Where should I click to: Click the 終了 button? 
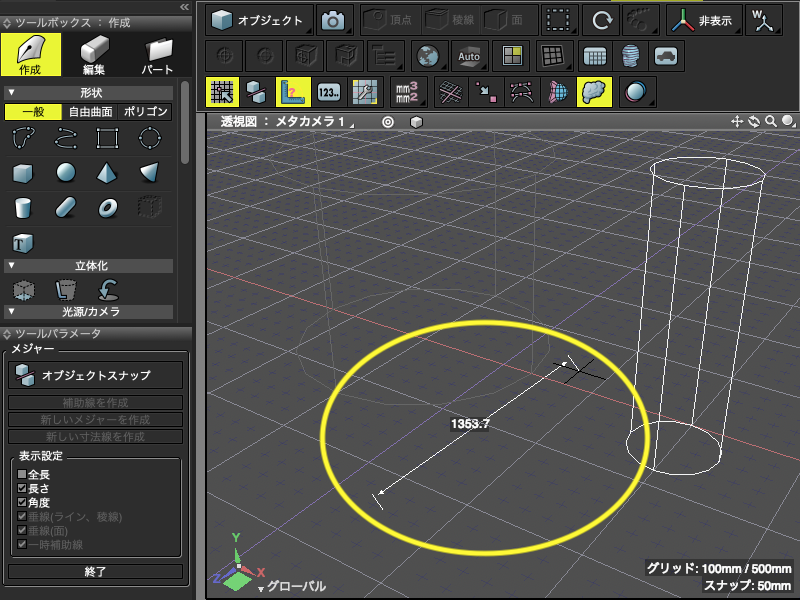(95, 571)
